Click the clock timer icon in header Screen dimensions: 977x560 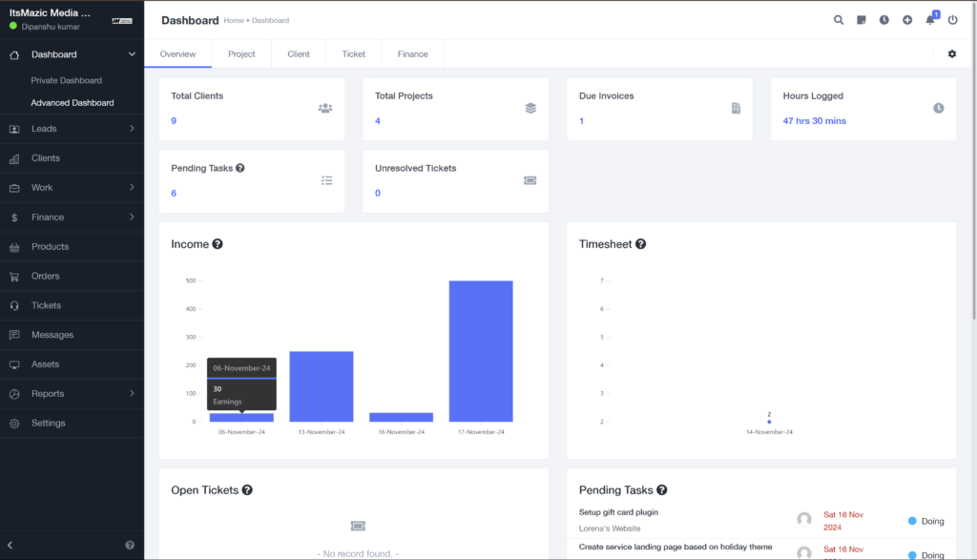pyautogui.click(x=884, y=20)
